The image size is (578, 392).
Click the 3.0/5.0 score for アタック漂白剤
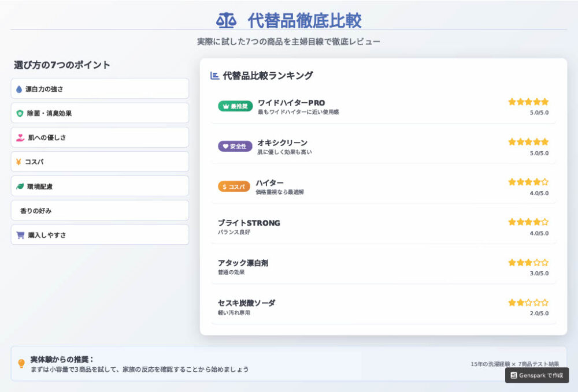539,274
